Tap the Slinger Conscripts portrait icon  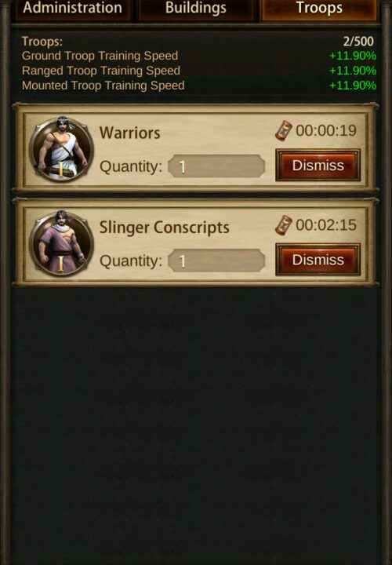click(62, 243)
